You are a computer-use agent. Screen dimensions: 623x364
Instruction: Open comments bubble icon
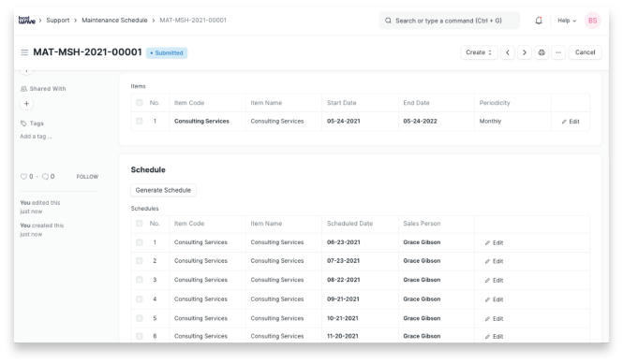46,177
